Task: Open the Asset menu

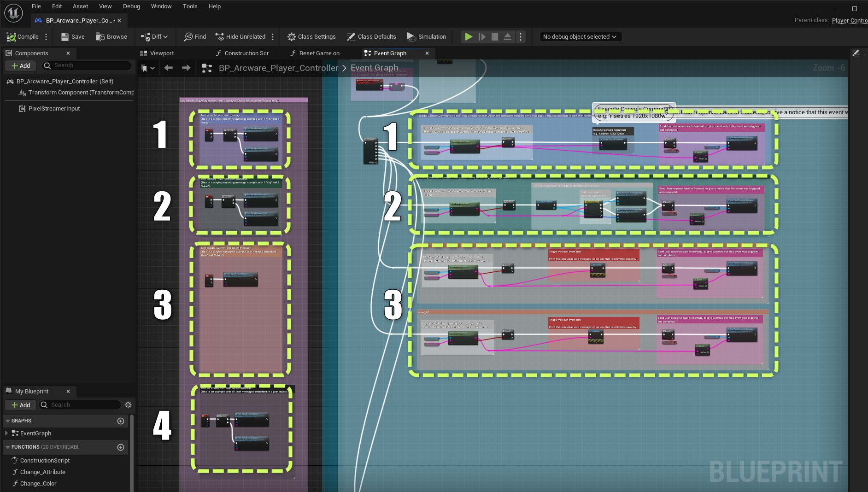Action: 80,6
